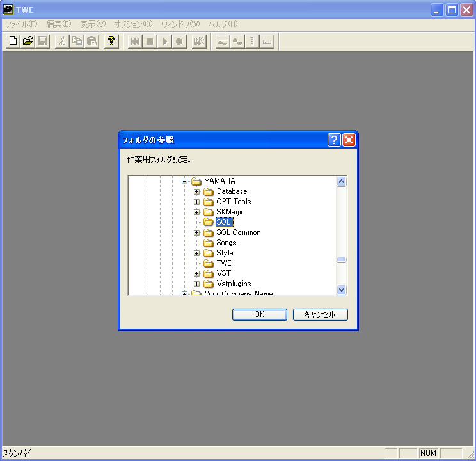Click the first waveform view icon
The image size is (476, 461).
pyautogui.click(x=223, y=42)
